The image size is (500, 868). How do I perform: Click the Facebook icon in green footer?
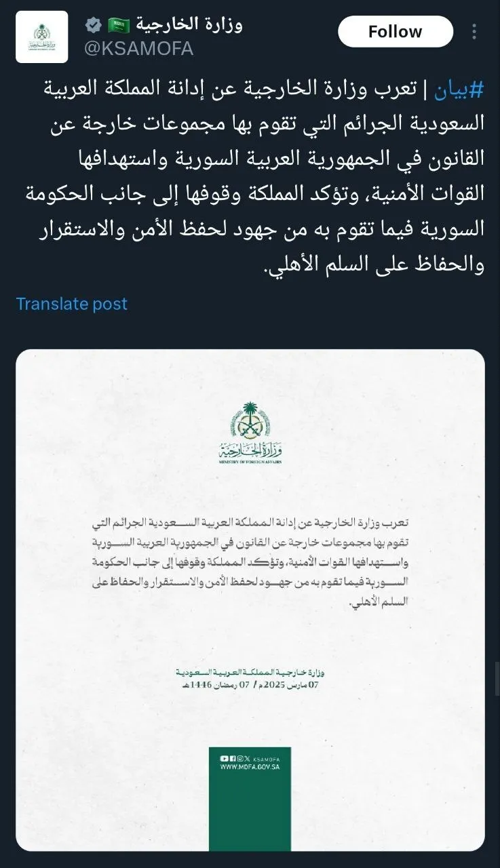click(x=233, y=758)
